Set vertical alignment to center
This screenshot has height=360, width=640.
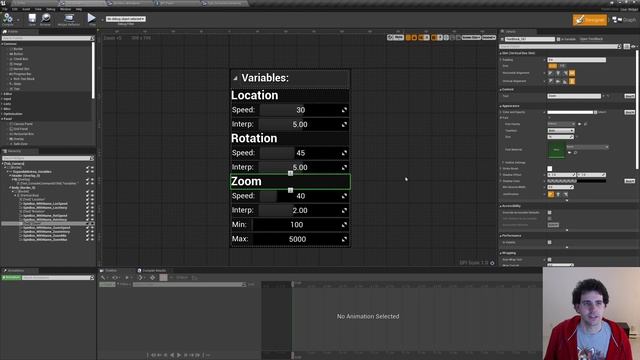tap(558, 81)
